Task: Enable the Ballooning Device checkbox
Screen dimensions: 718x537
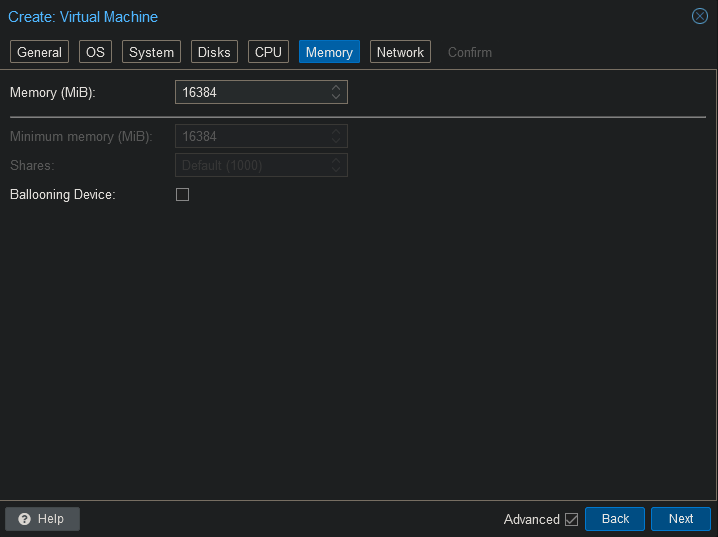Action: [x=182, y=195]
